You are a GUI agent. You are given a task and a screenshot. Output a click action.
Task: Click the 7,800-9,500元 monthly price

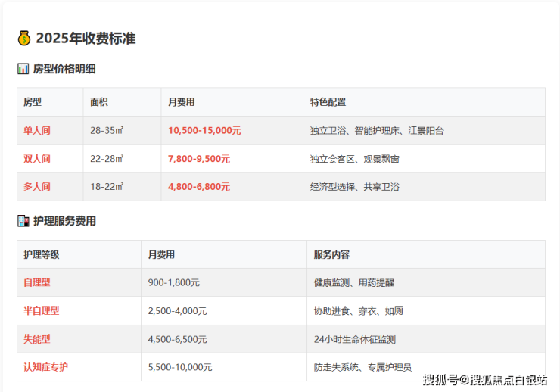click(199, 159)
